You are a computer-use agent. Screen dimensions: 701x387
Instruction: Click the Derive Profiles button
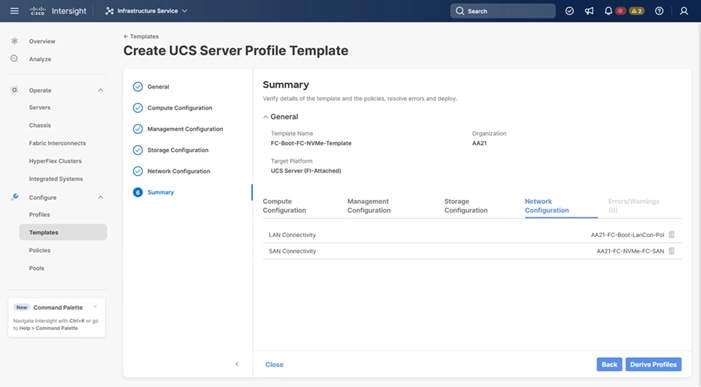[653, 364]
